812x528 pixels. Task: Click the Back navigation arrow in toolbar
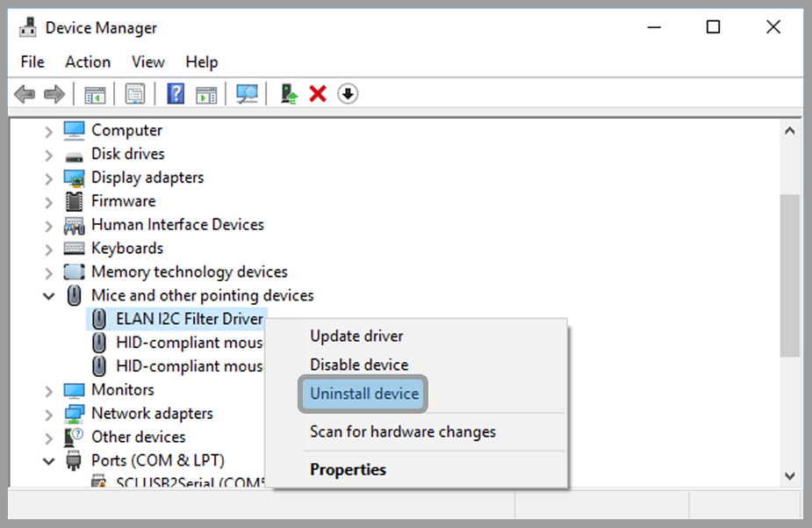pos(24,94)
